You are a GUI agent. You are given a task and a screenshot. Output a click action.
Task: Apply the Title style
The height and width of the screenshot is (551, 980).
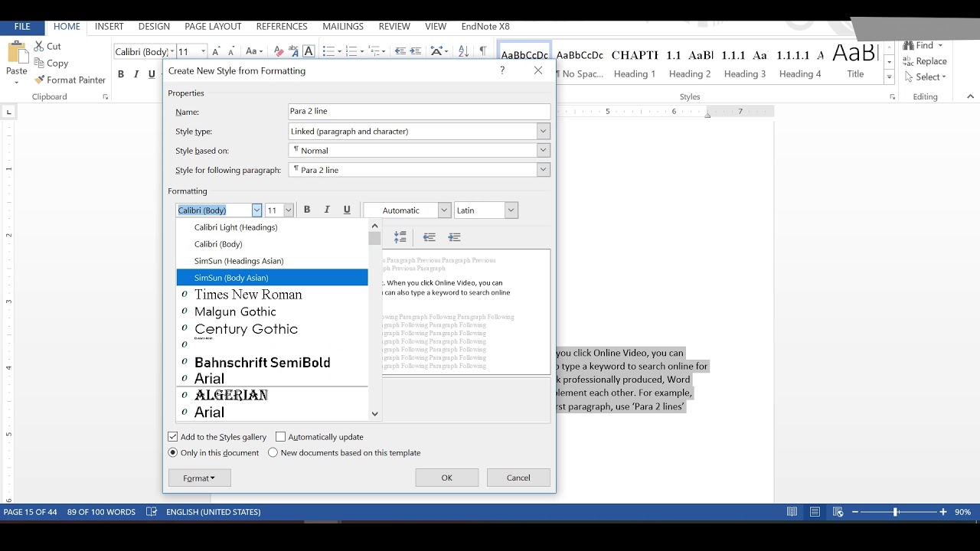(855, 62)
